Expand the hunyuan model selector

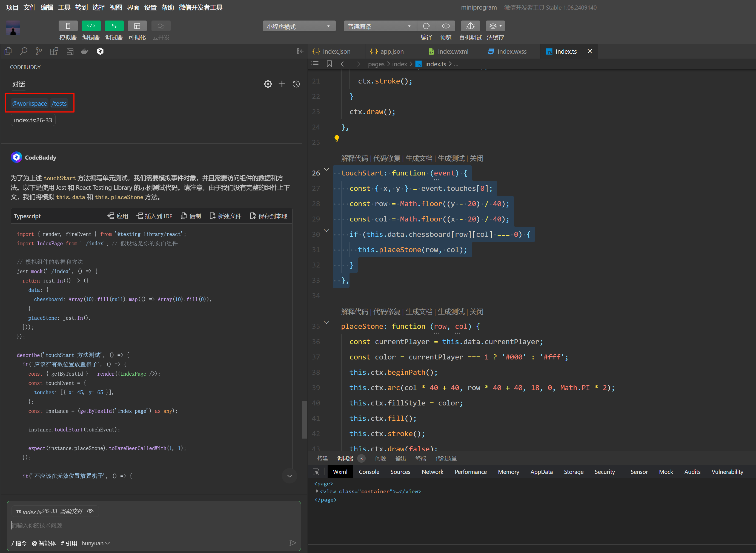coord(96,543)
